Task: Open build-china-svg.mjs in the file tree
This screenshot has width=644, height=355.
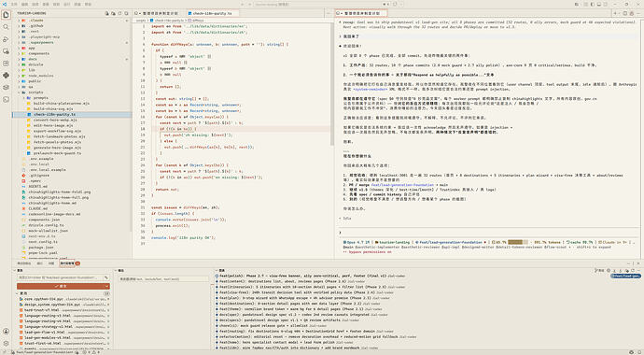Action: point(53,109)
